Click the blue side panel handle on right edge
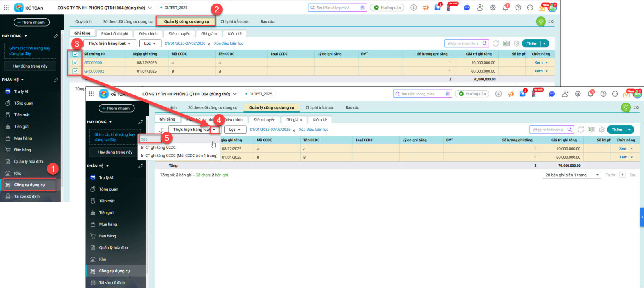The height and width of the screenshot is (288, 644). pos(642,217)
